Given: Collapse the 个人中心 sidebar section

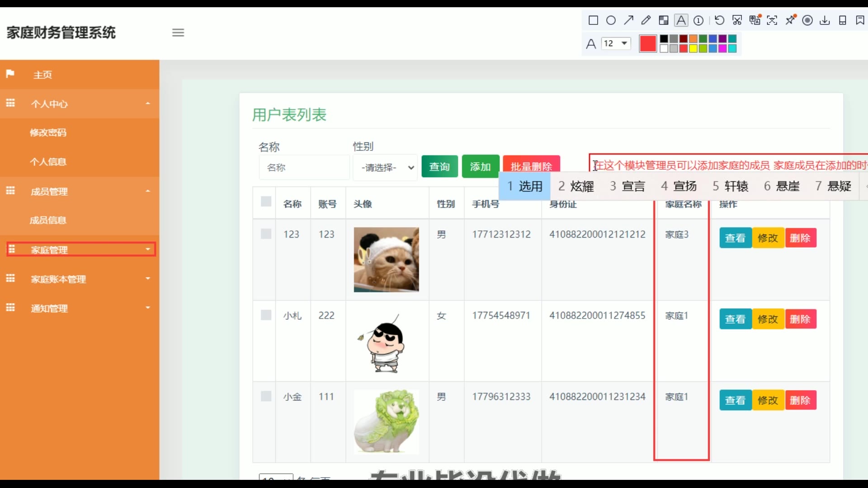Looking at the screenshot, I should pos(80,103).
